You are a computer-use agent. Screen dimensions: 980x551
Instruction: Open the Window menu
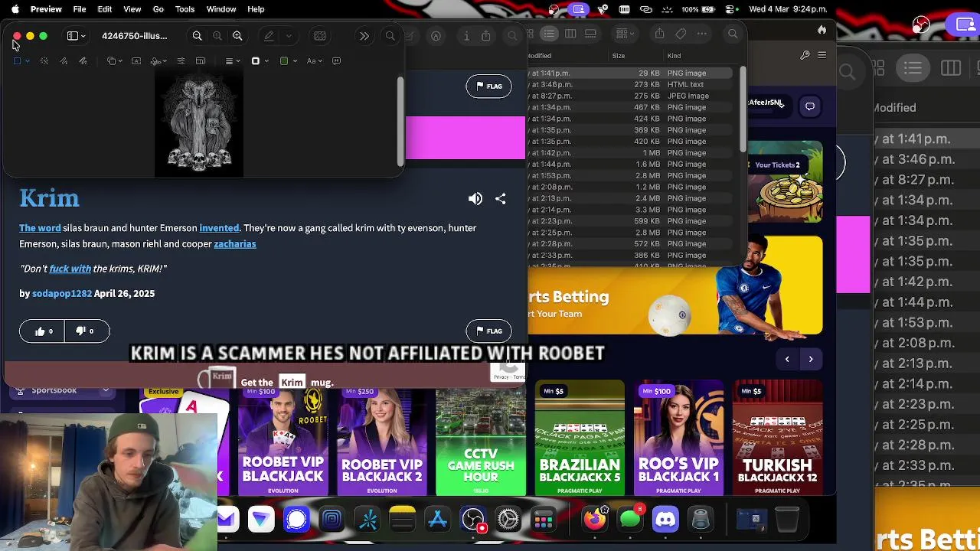click(221, 9)
